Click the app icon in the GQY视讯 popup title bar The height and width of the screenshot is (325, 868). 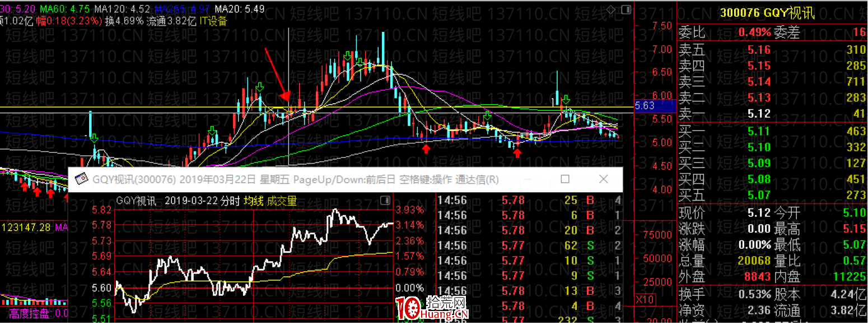pyautogui.click(x=82, y=179)
